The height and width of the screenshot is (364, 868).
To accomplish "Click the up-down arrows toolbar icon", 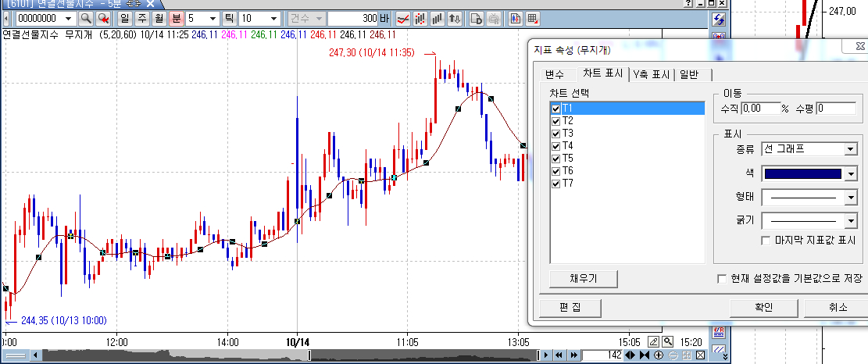I will (x=455, y=18).
